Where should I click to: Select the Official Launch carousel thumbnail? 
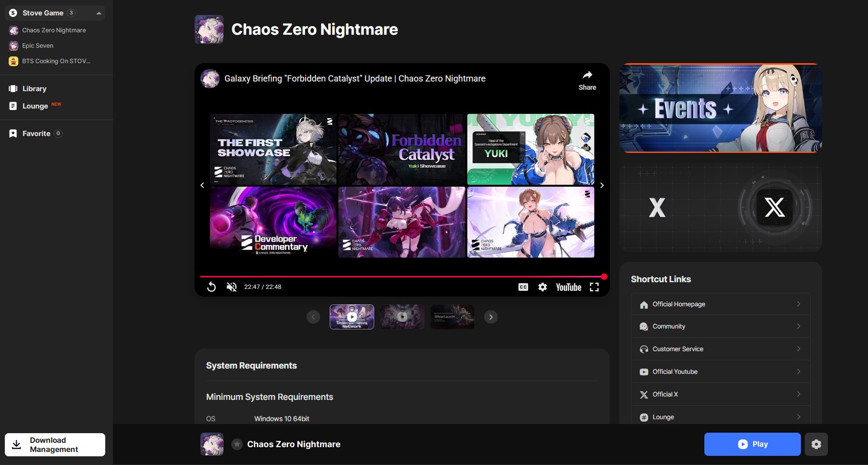pyautogui.click(x=452, y=317)
